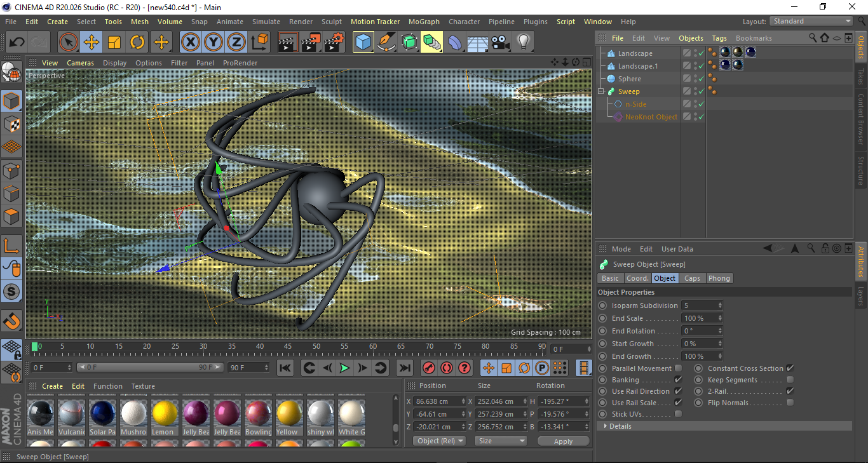Go to end of timeline
The image size is (868, 463).
click(x=405, y=367)
